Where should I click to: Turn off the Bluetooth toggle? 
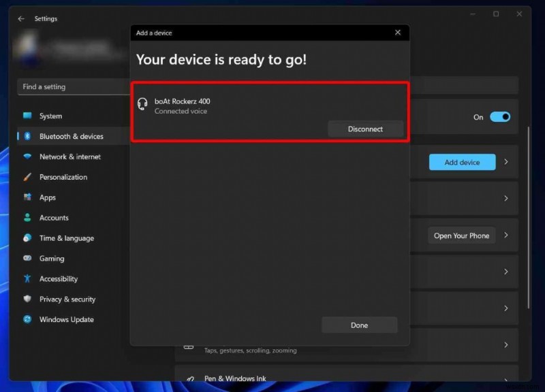click(x=500, y=116)
